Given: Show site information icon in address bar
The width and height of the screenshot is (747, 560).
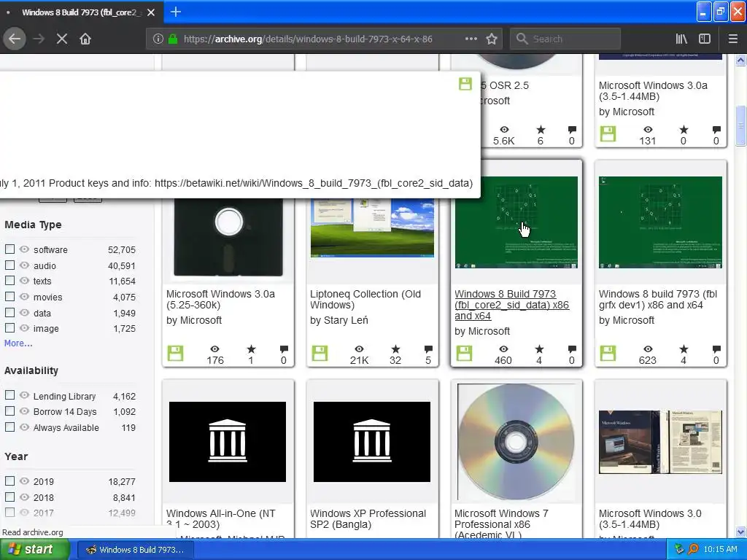Looking at the screenshot, I should pyautogui.click(x=158, y=39).
